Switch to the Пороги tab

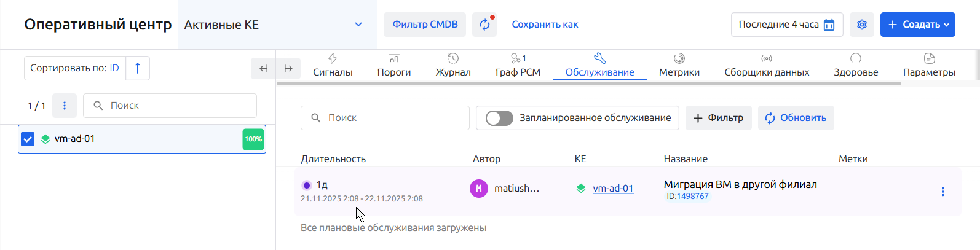point(394,66)
